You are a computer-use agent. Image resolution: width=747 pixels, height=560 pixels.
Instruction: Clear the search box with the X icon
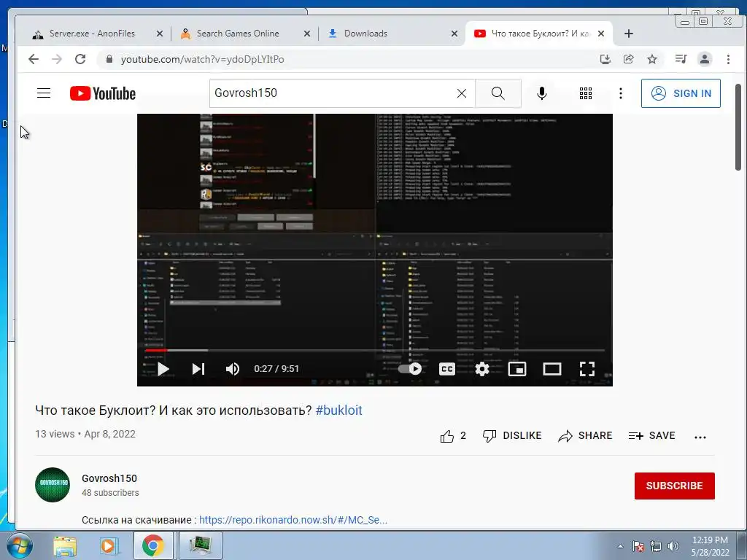(462, 93)
